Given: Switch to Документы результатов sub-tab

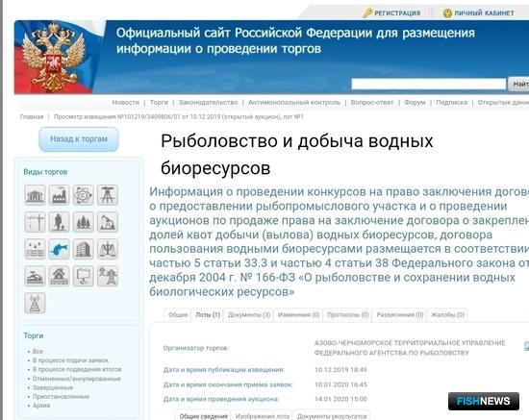Looking at the screenshot, I should (332, 416).
